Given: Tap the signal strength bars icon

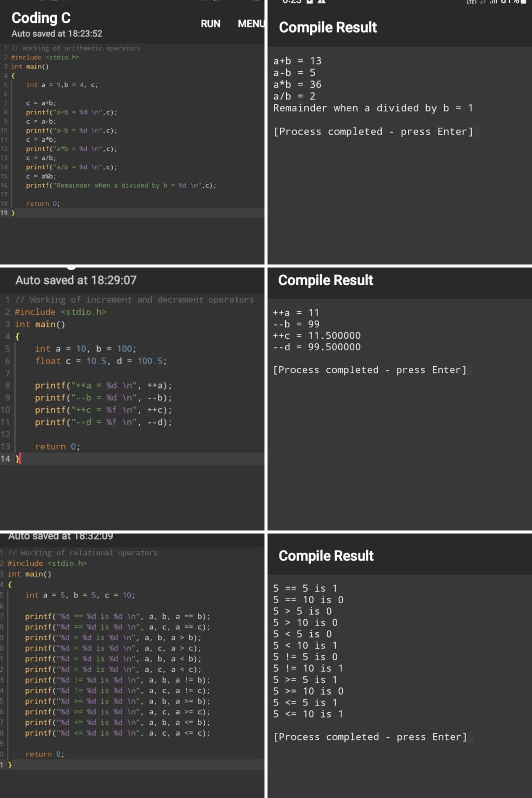Looking at the screenshot, I should 494,2.
